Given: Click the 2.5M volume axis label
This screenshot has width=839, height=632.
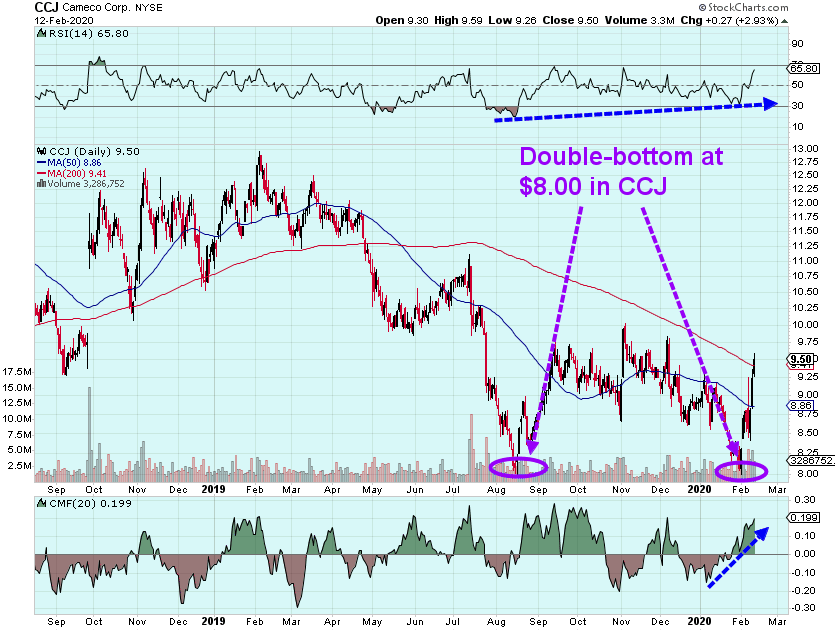Looking at the screenshot, I should pos(19,466).
